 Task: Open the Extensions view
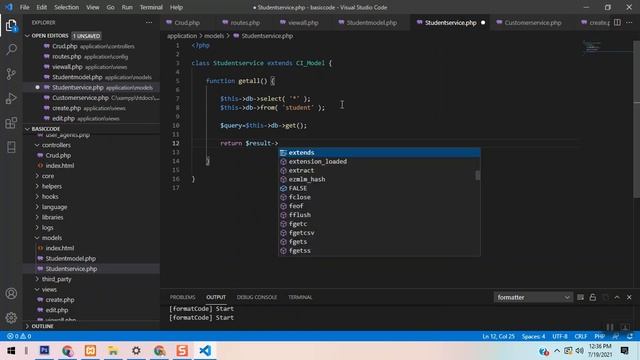[11, 123]
